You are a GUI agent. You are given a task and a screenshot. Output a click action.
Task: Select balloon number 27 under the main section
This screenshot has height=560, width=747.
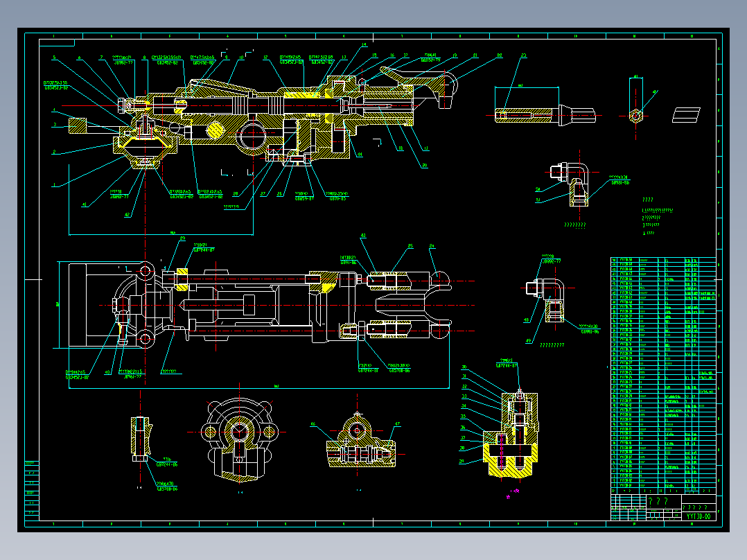coord(263,194)
